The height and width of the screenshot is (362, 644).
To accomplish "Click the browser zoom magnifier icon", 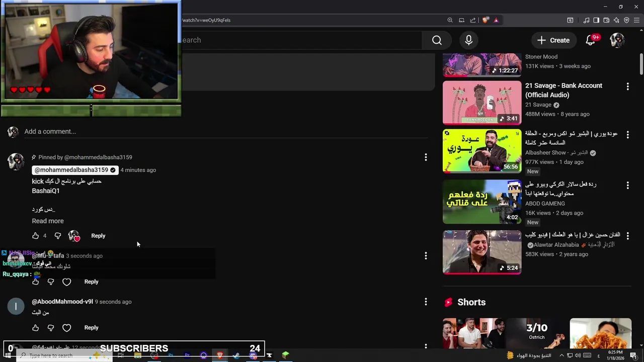I will click(450, 20).
